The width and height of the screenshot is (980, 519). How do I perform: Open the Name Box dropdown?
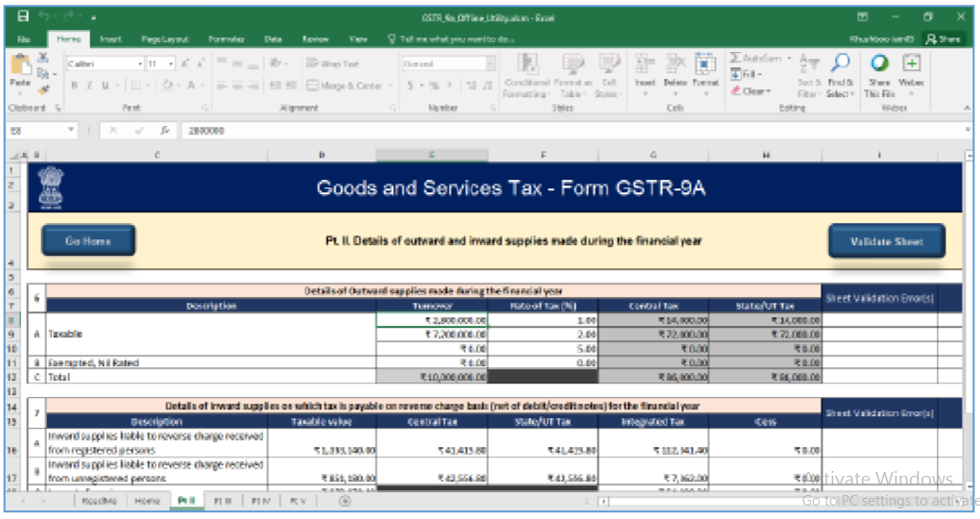point(71,130)
